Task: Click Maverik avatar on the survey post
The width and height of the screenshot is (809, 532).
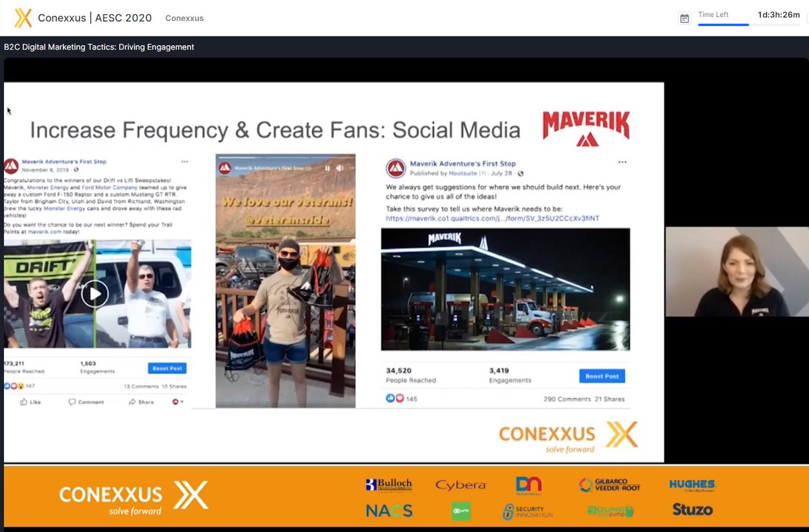Action: (x=396, y=168)
